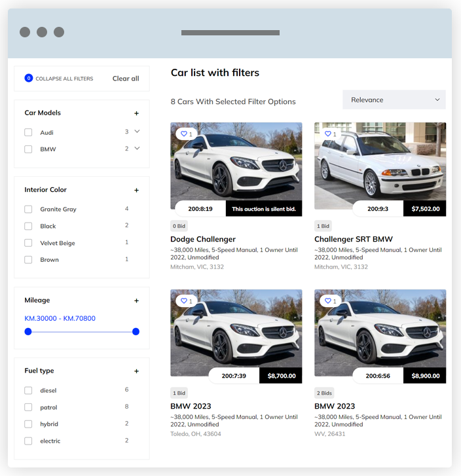Viewport: 461px width, 476px height.
Task: Tick the Brown interior checkbox
Action: (x=28, y=259)
